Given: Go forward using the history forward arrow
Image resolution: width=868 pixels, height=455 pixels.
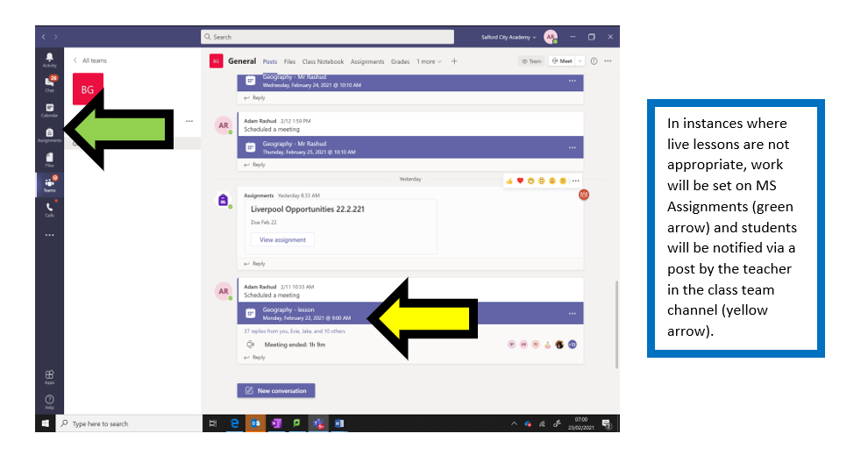Looking at the screenshot, I should click(55, 37).
